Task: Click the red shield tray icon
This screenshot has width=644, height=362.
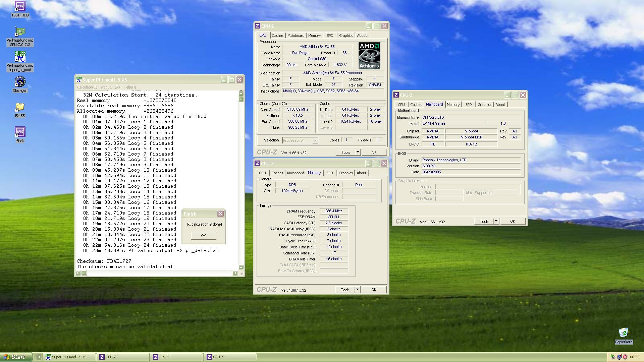Action: click(x=625, y=357)
